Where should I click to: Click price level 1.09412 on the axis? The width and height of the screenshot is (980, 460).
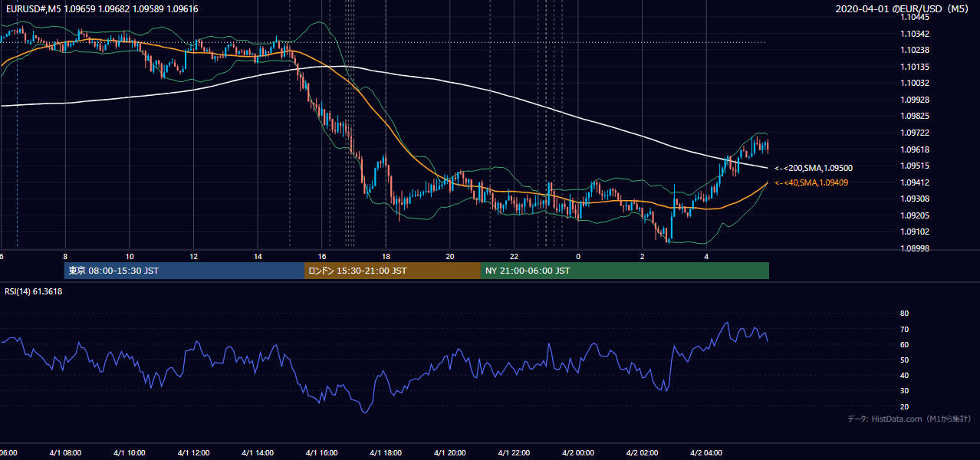coord(915,182)
